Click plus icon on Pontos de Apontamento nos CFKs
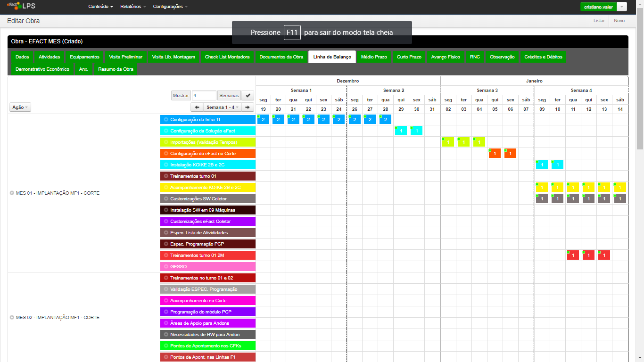 [x=166, y=346]
